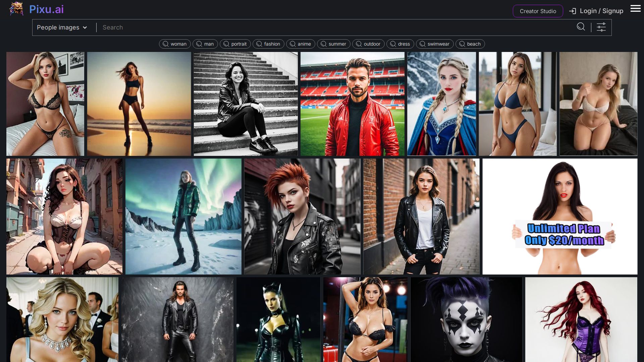
Task: Open the search filter sliders icon
Action: click(x=601, y=27)
